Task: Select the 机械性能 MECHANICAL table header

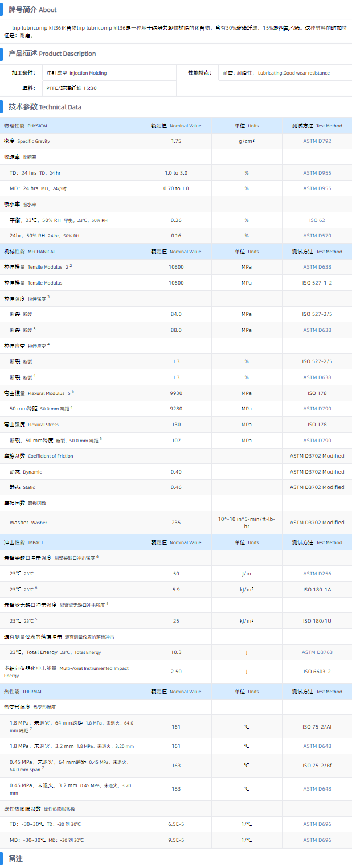Action: click(x=30, y=252)
